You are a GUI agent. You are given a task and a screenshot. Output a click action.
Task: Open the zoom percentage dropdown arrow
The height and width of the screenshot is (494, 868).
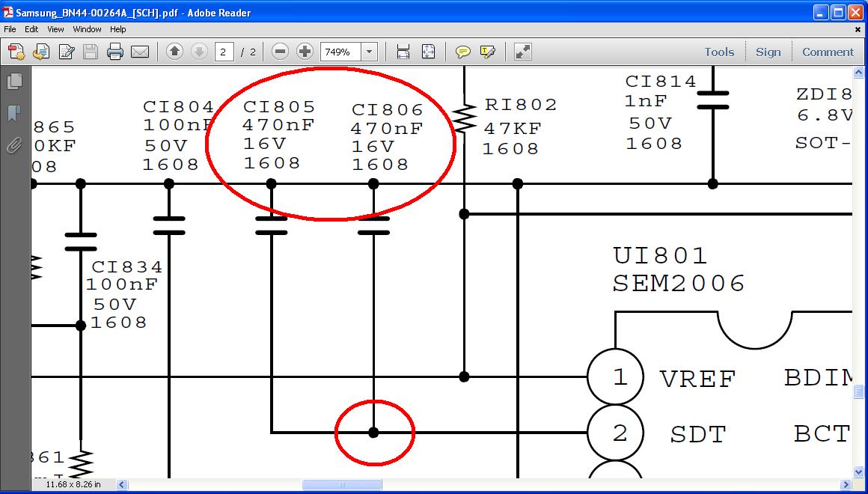[x=369, y=52]
